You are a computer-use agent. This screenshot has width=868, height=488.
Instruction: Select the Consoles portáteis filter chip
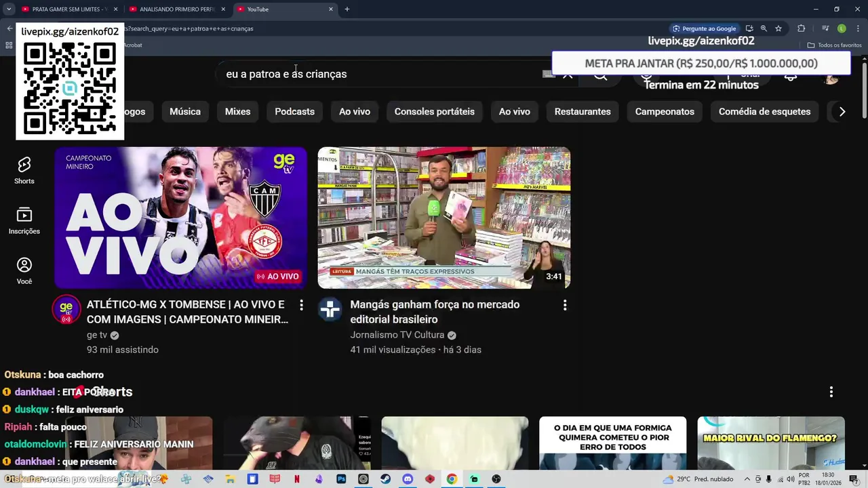coord(435,112)
